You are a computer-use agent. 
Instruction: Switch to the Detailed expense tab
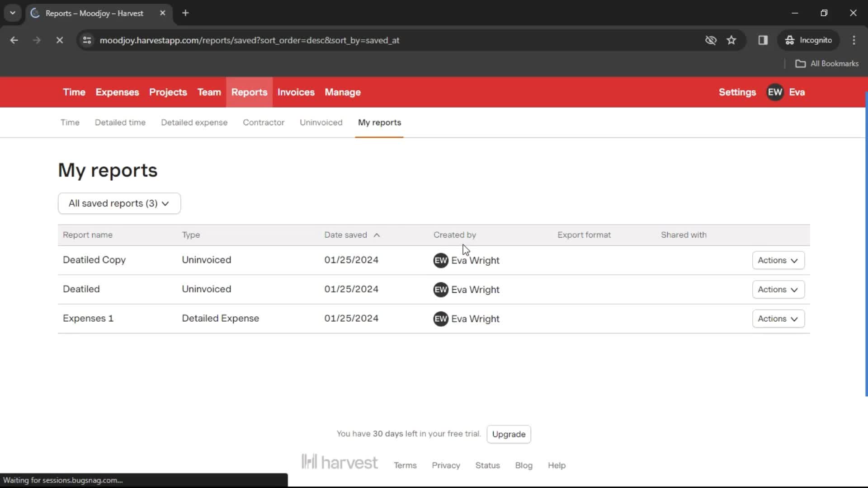(x=194, y=122)
